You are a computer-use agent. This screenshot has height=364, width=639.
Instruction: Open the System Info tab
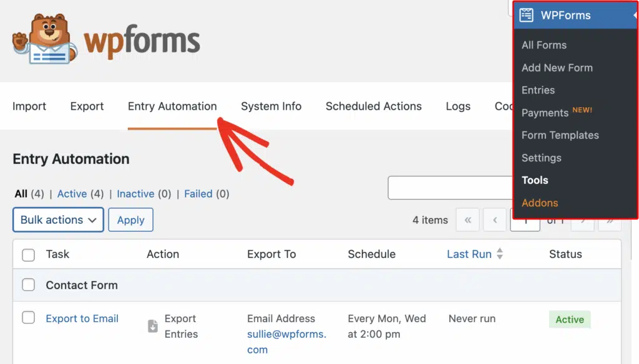[x=271, y=106]
